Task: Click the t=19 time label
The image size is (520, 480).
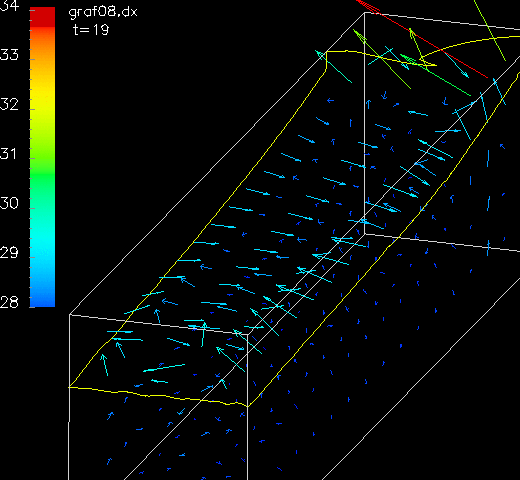Action: (x=91, y=30)
